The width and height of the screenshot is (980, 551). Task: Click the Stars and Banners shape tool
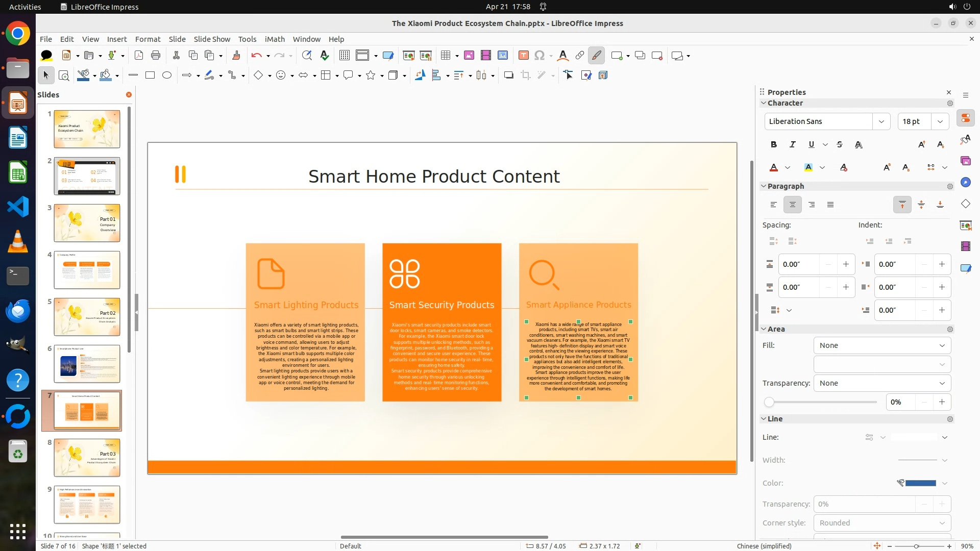click(x=371, y=76)
